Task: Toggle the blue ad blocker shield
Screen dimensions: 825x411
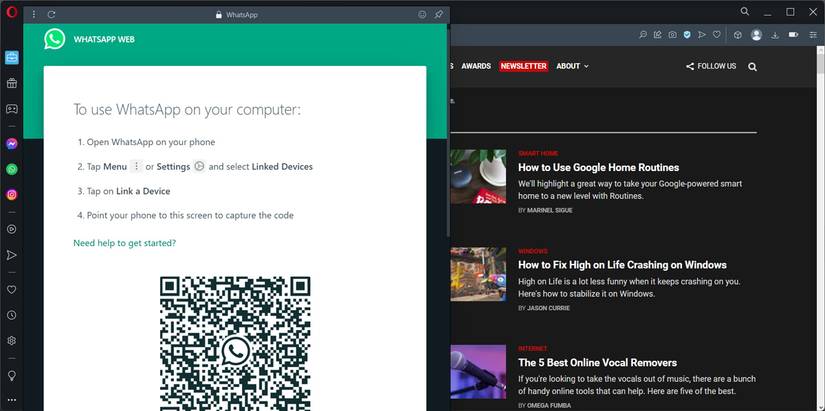Action: click(x=687, y=35)
